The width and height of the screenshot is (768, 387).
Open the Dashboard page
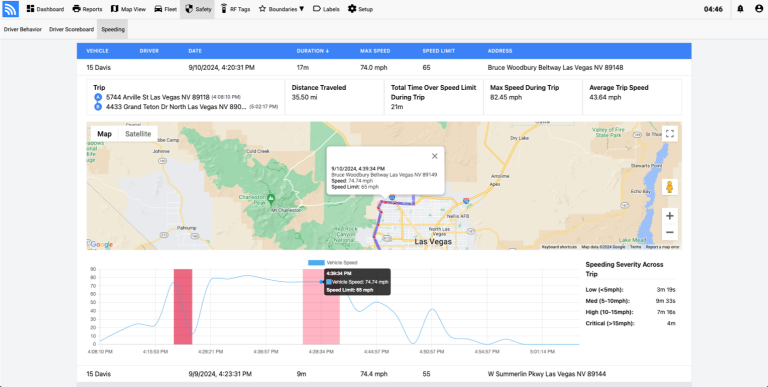click(x=45, y=9)
